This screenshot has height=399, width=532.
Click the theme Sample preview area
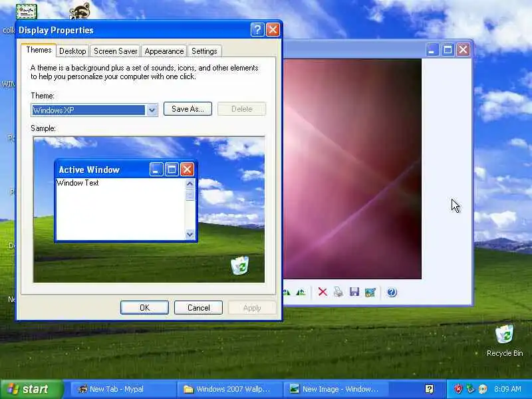(x=149, y=209)
